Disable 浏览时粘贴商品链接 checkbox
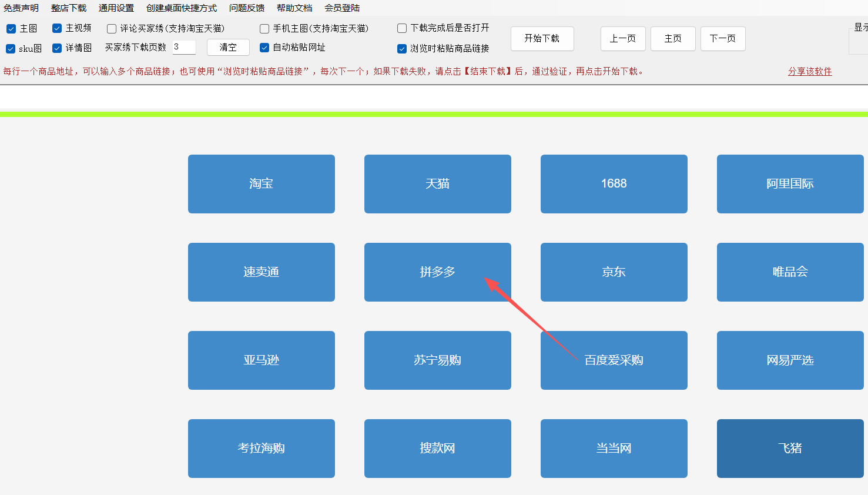 pyautogui.click(x=402, y=49)
